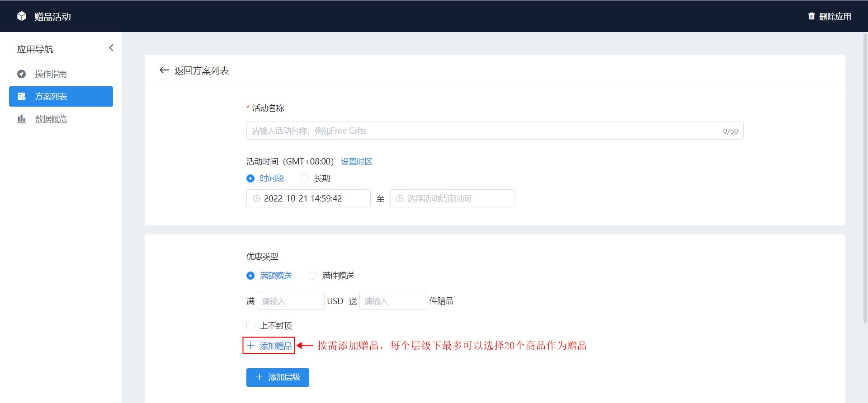Open 方案列表 in the sidebar

pyautogui.click(x=61, y=97)
